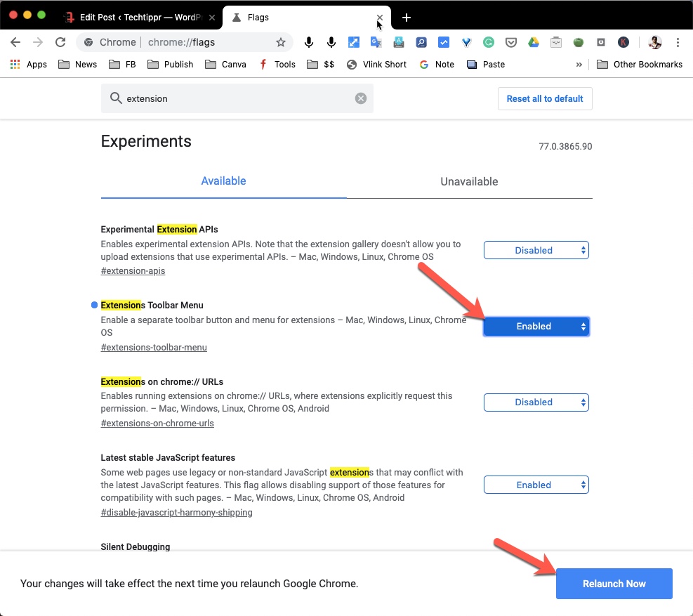The height and width of the screenshot is (616, 693).
Task: Go back with the browser back arrow
Action: (x=15, y=42)
